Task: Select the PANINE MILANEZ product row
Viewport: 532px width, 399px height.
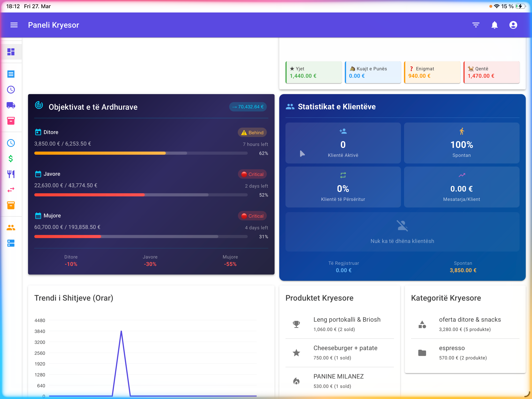Action: [x=340, y=381]
